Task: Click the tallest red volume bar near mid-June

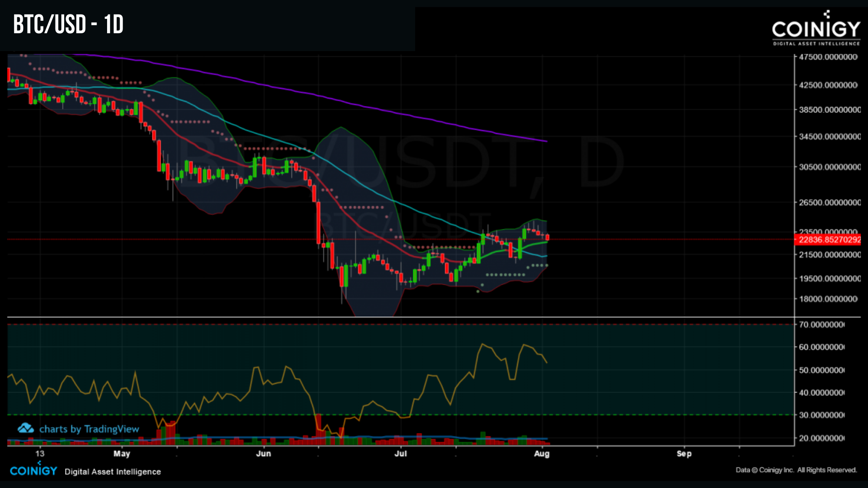Action: pos(318,429)
